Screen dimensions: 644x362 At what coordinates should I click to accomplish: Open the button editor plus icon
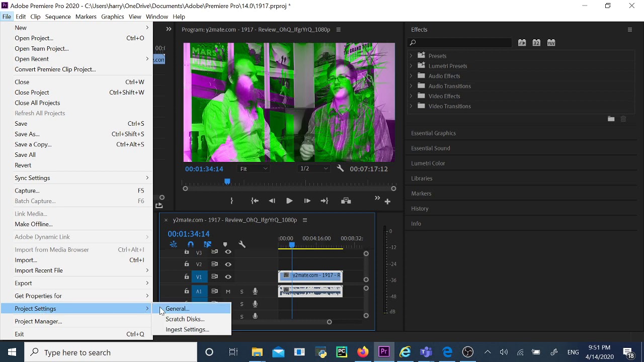pyautogui.click(x=387, y=202)
